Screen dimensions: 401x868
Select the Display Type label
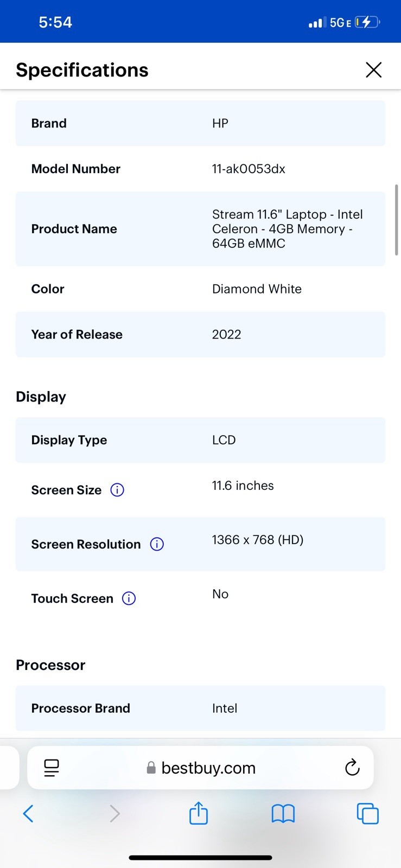69,440
